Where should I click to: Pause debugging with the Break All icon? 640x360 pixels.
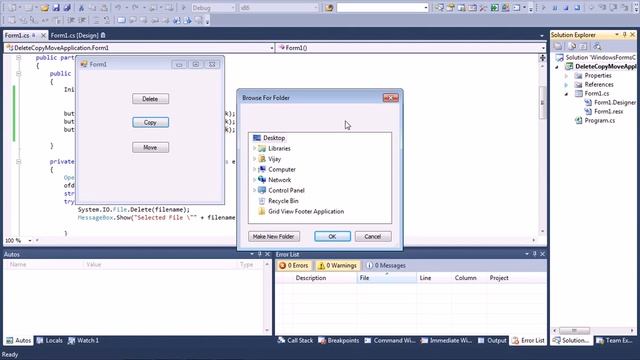555,8
